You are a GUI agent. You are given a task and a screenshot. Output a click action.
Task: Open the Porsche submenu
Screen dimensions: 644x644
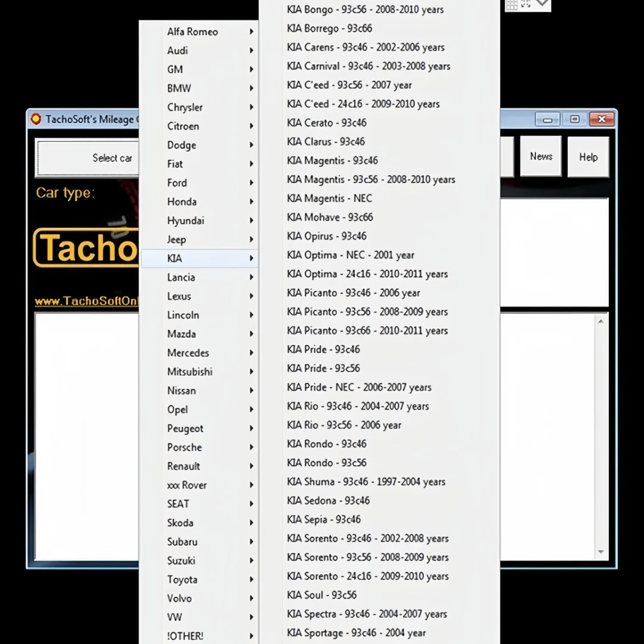pyautogui.click(x=199, y=447)
